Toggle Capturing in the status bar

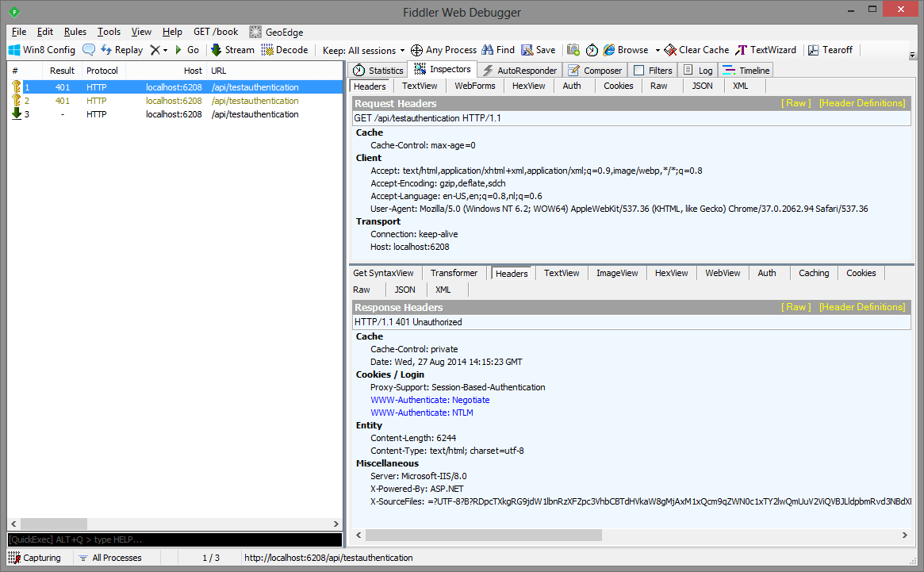35,558
